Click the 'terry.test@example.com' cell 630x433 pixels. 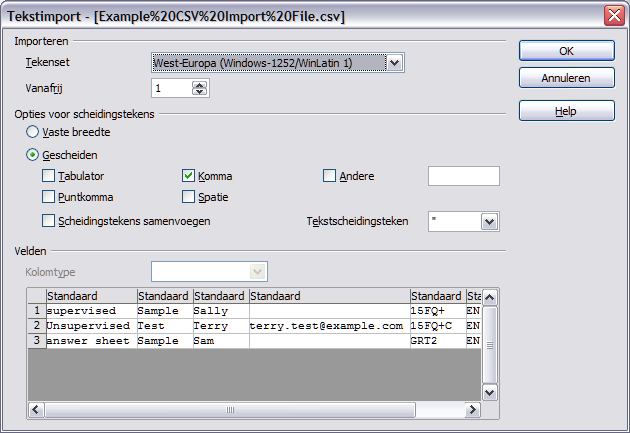329,326
